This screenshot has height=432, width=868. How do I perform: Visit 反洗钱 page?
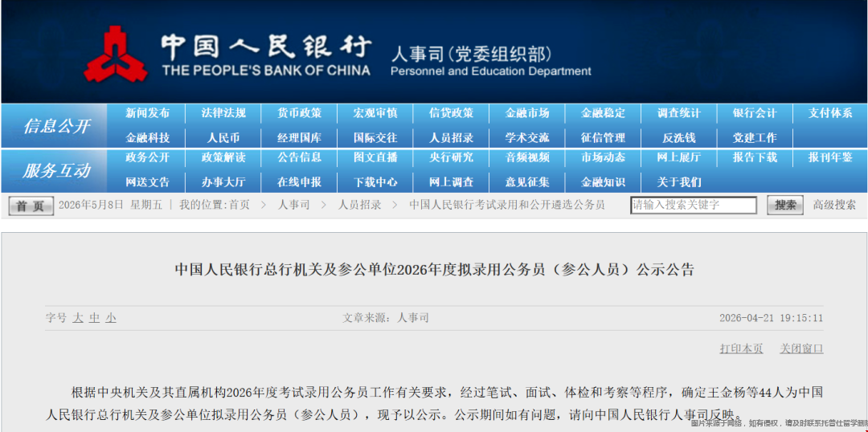(678, 138)
